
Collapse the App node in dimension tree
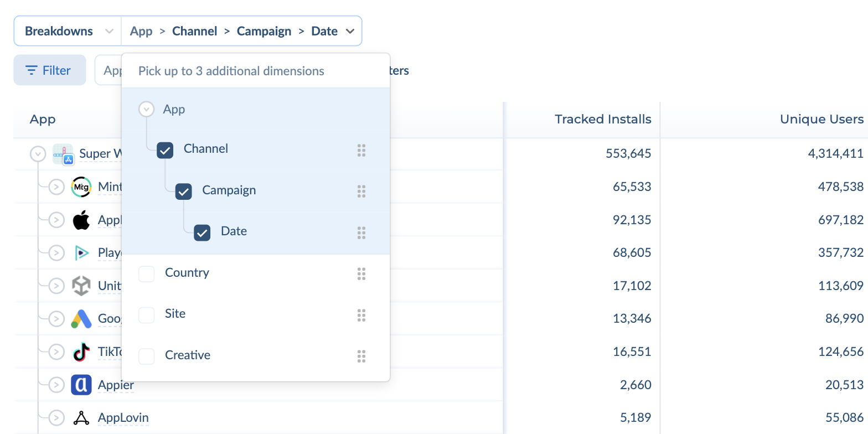146,109
